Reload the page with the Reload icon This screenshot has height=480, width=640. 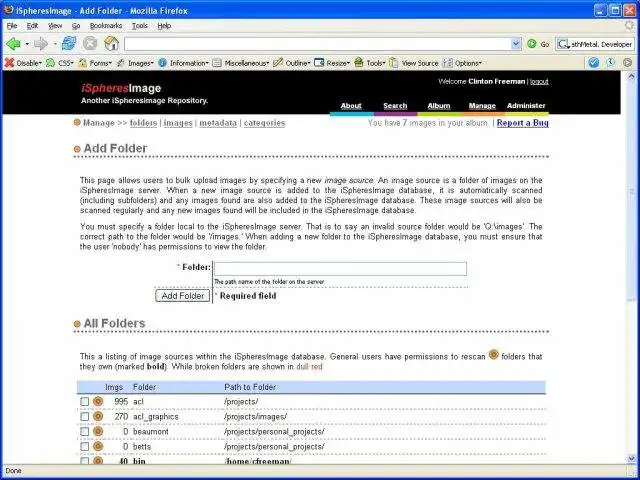point(69,43)
